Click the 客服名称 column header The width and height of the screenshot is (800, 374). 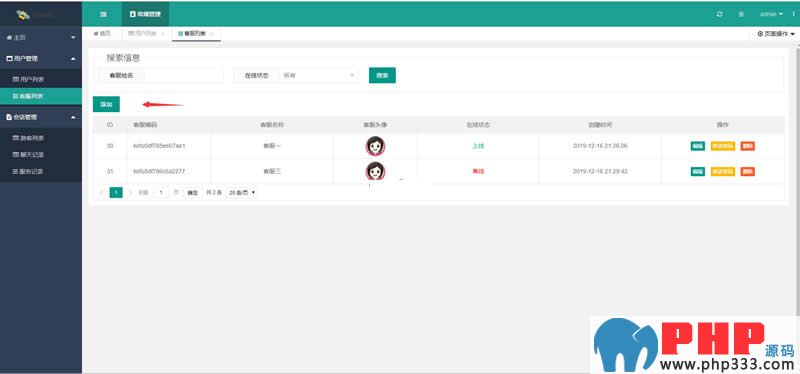click(x=272, y=125)
